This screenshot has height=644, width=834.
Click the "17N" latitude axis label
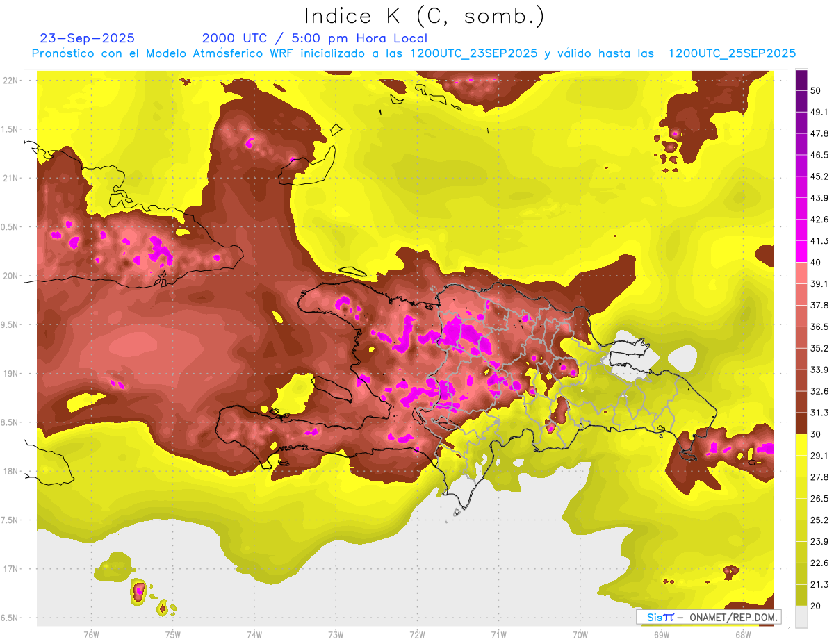pos(11,569)
